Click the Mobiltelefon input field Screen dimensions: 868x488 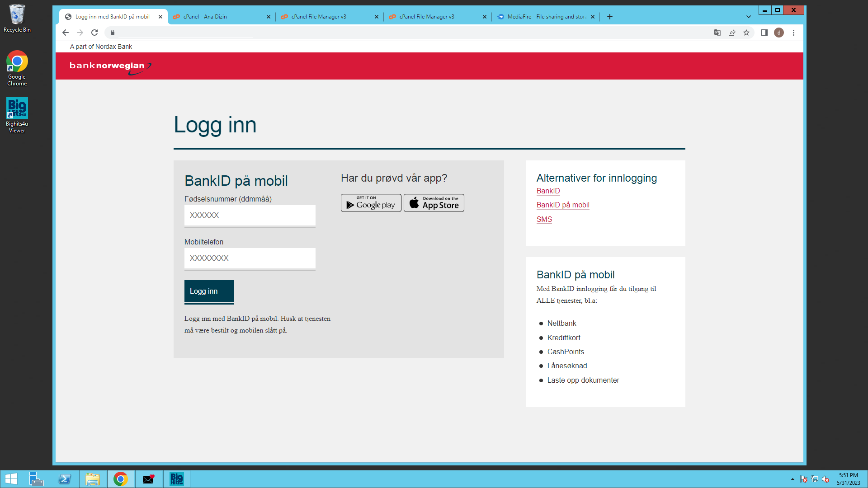pos(250,258)
